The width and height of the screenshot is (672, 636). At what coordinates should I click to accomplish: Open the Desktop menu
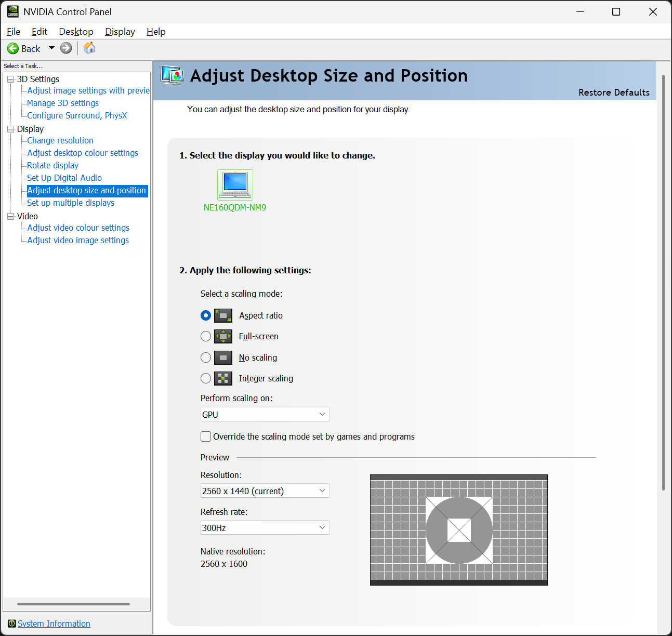click(76, 32)
